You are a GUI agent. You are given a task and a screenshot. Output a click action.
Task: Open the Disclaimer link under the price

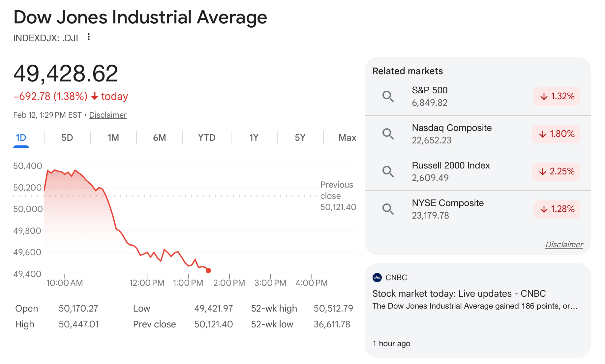pyautogui.click(x=108, y=115)
